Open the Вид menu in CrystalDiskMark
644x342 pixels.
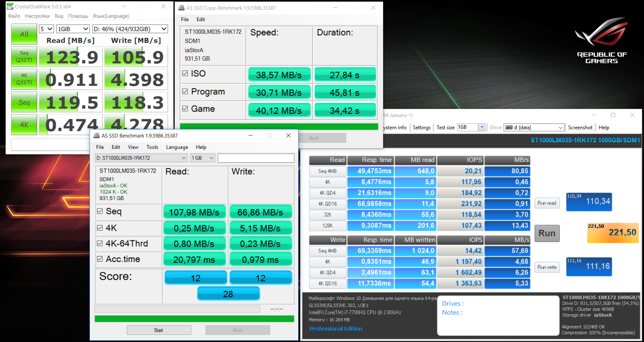[x=59, y=16]
